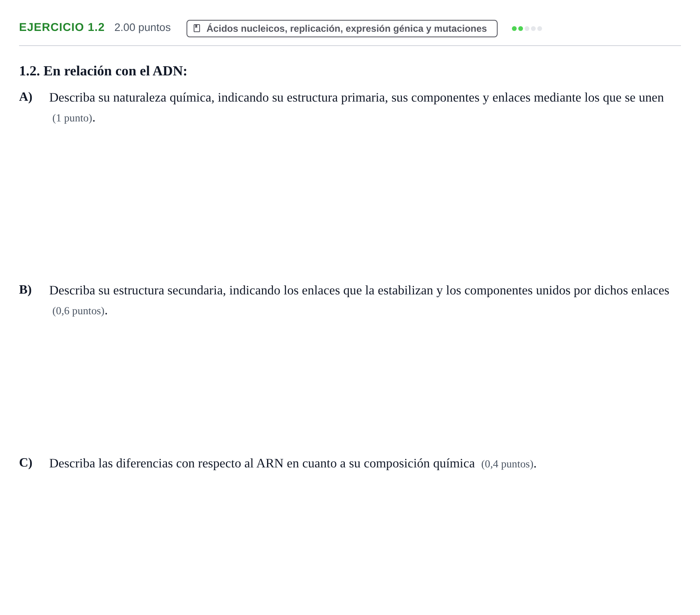The image size is (700, 615).
Task: Click the EJERCICIO 1.2 heading
Action: coord(62,27)
